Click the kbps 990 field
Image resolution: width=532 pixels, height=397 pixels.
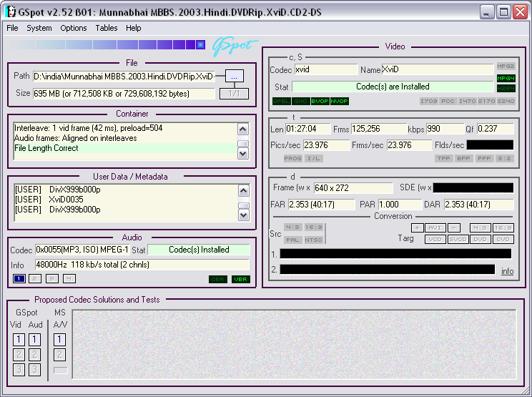click(x=445, y=129)
